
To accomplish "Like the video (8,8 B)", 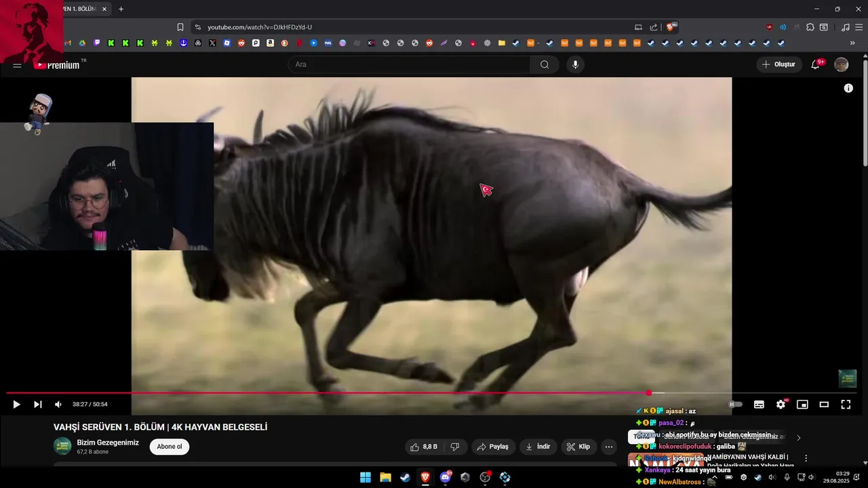I will (x=424, y=447).
